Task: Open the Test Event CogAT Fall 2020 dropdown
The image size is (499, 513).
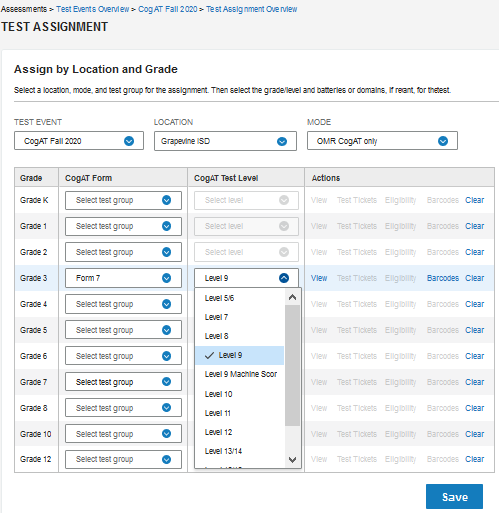Action: pos(79,141)
